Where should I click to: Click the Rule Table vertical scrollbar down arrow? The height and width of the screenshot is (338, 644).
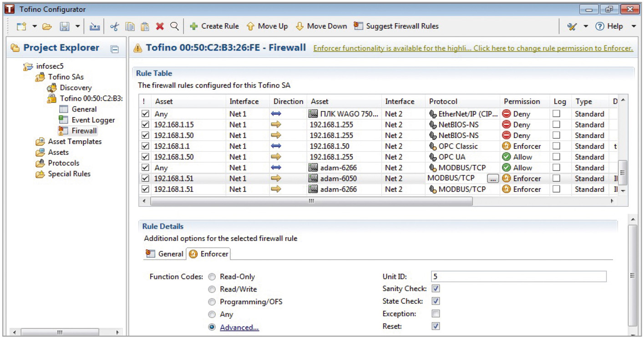(x=624, y=191)
